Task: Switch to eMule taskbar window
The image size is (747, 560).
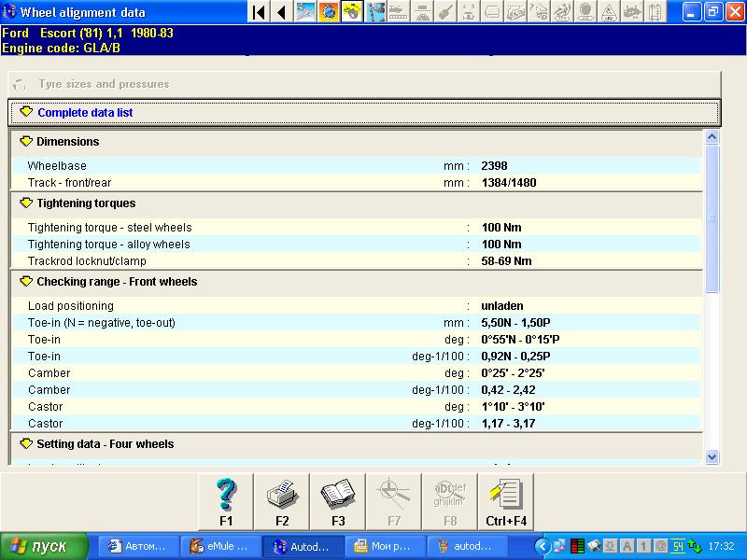Action: (221, 546)
